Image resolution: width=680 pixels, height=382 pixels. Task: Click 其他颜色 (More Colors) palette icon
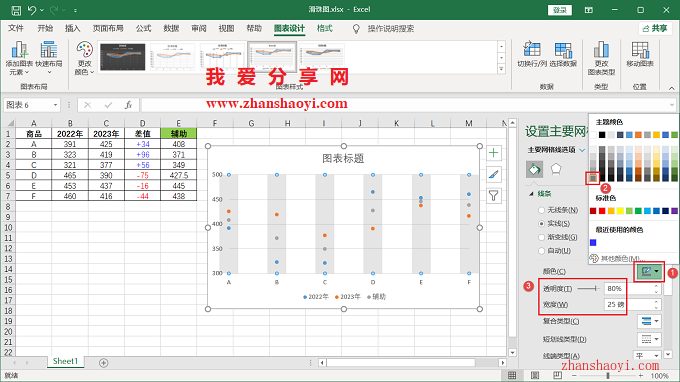594,258
